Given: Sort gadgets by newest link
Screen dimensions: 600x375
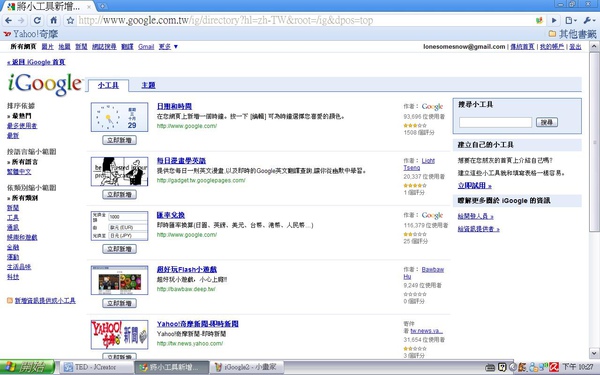Looking at the screenshot, I should pyautogui.click(x=13, y=135).
